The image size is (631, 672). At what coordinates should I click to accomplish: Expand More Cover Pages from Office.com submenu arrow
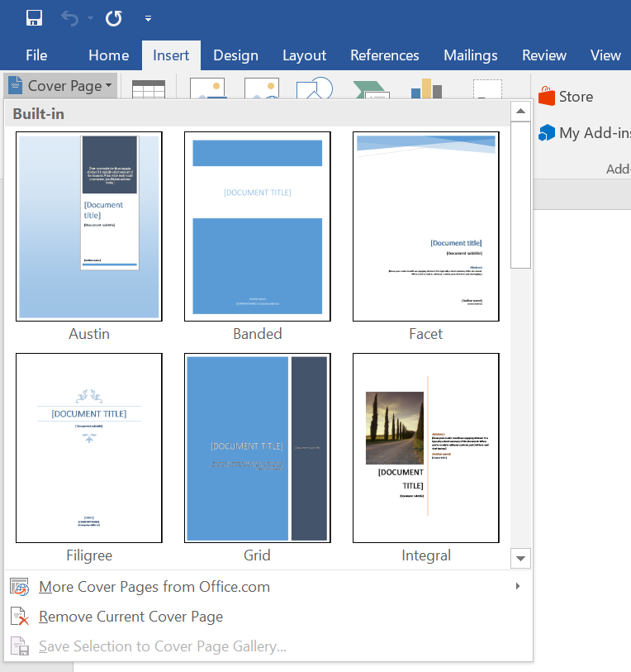518,586
